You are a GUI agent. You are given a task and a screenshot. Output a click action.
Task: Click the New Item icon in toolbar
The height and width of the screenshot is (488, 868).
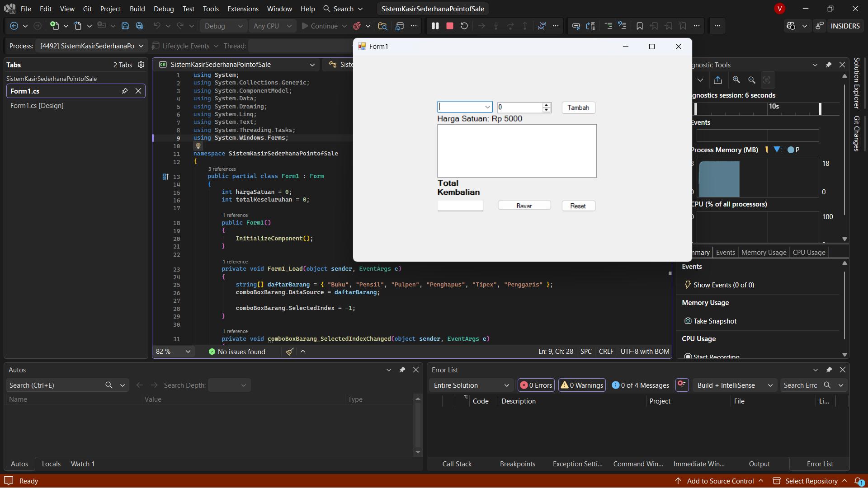(54, 26)
